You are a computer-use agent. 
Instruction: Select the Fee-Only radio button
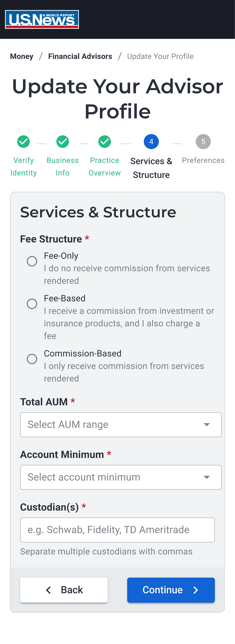point(32,261)
